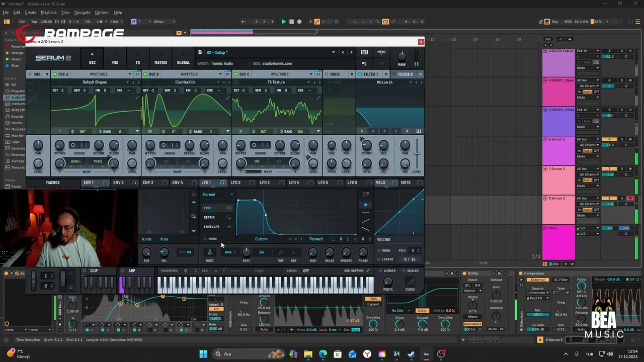
Task: Edit OSC B wavetable with the pencil icon
Action: (x=227, y=99)
